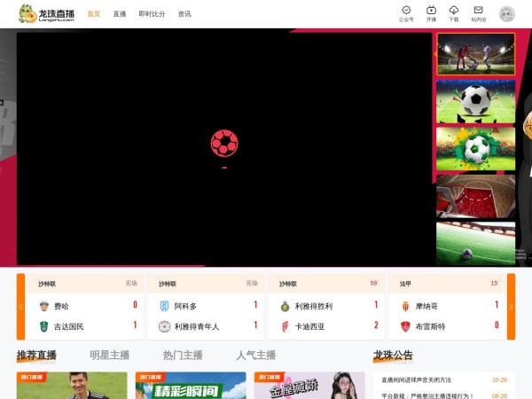Open the user avatar profile icon

[506, 13]
